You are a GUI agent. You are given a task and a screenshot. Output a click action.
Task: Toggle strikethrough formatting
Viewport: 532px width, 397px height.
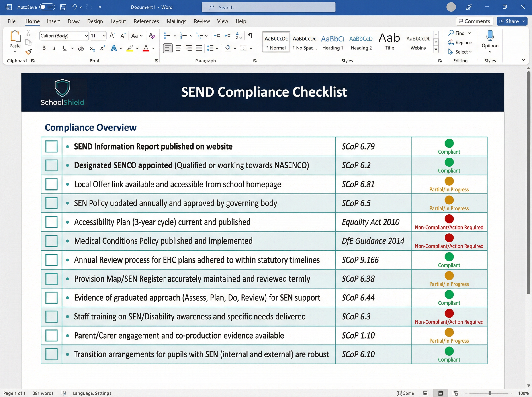pos(81,48)
